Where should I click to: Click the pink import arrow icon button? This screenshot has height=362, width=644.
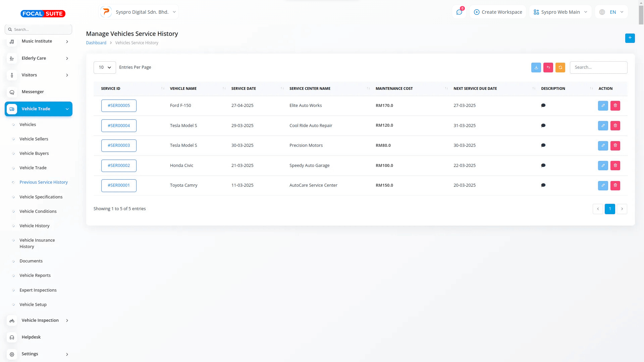click(x=548, y=67)
